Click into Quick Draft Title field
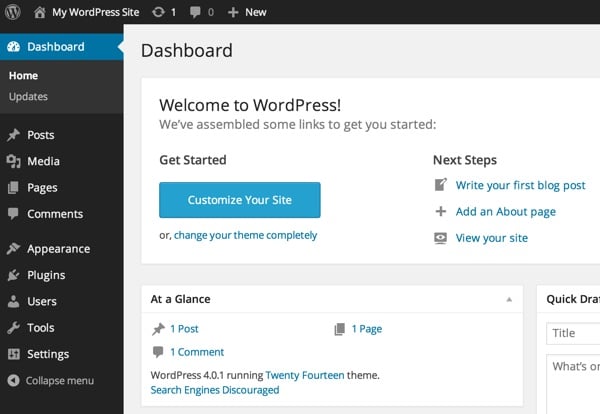Image resolution: width=600 pixels, height=414 pixels. (x=573, y=334)
